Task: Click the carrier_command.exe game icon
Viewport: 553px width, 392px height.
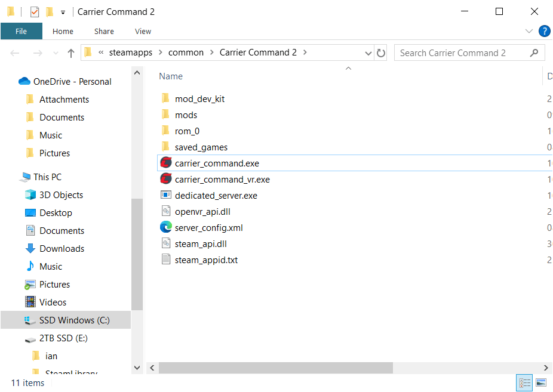Action: pos(166,163)
